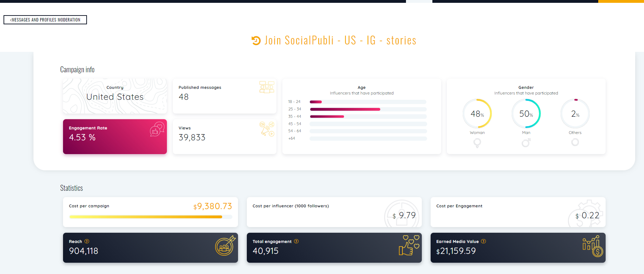Viewport: 644px width, 274px height.
Task: Click the Earned Media Value chart-dollar icon
Action: (593, 246)
